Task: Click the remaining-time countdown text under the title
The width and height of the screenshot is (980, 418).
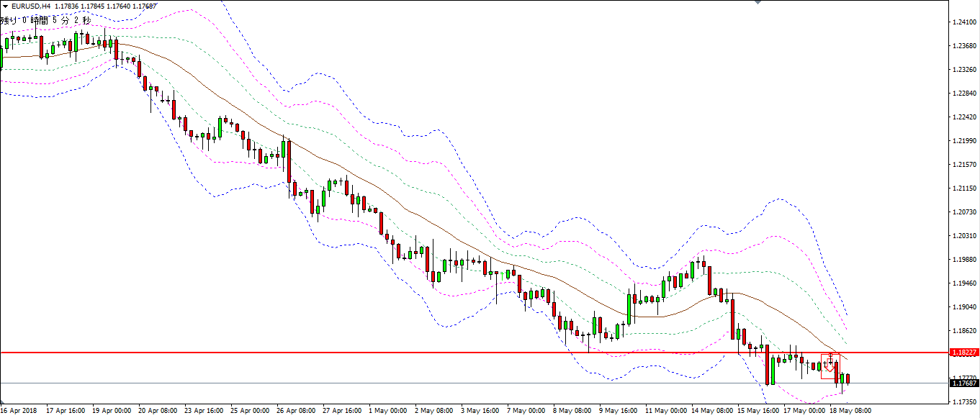Action: [x=46, y=20]
